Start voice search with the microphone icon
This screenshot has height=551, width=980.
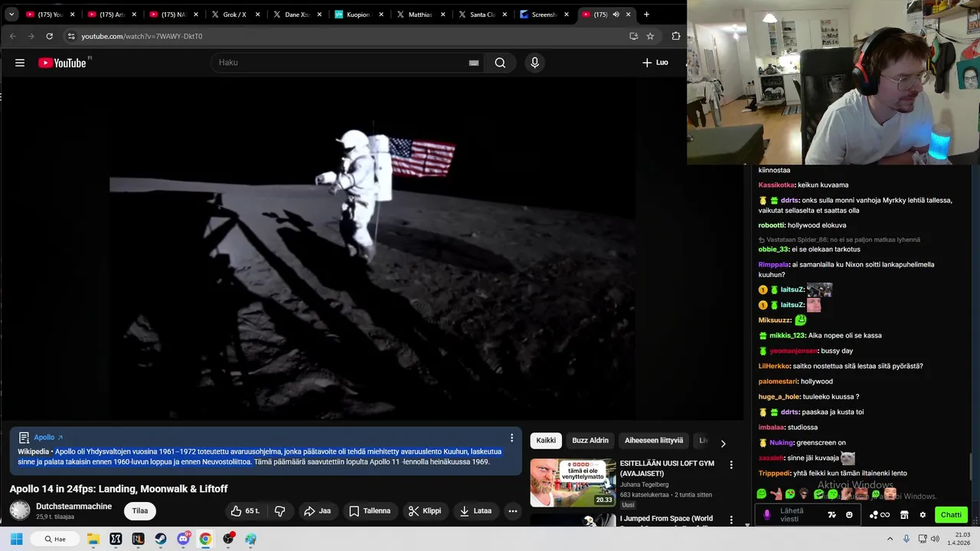coord(535,63)
